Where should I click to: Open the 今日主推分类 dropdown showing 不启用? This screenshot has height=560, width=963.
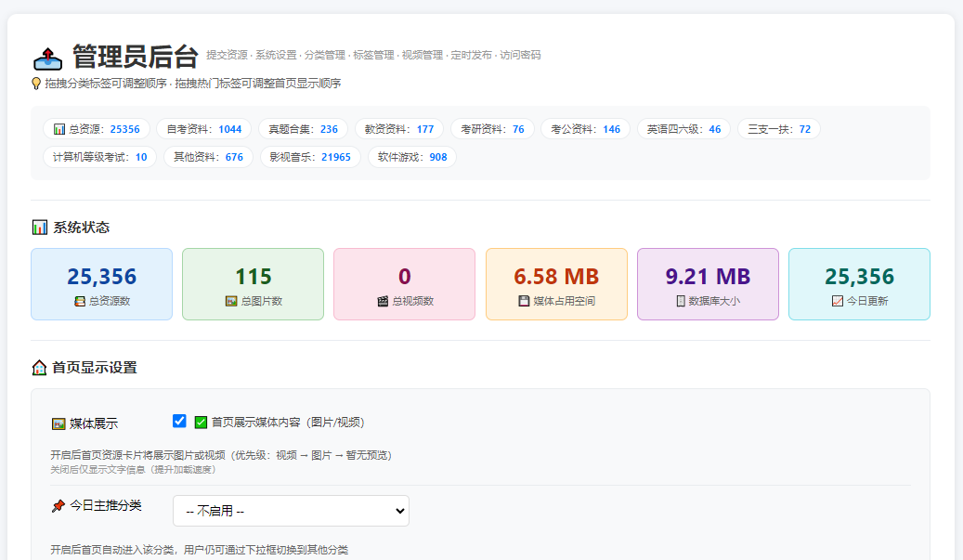[x=291, y=511]
